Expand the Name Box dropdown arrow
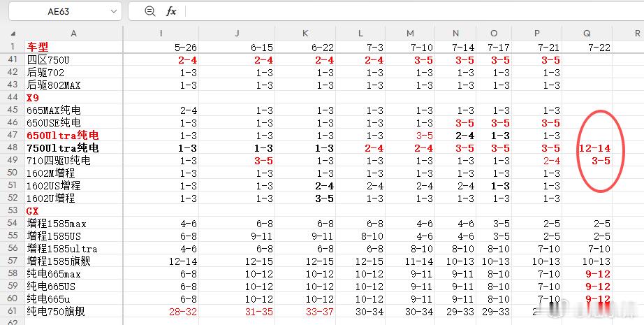Image resolution: width=644 pixels, height=325 pixels. pos(114,11)
